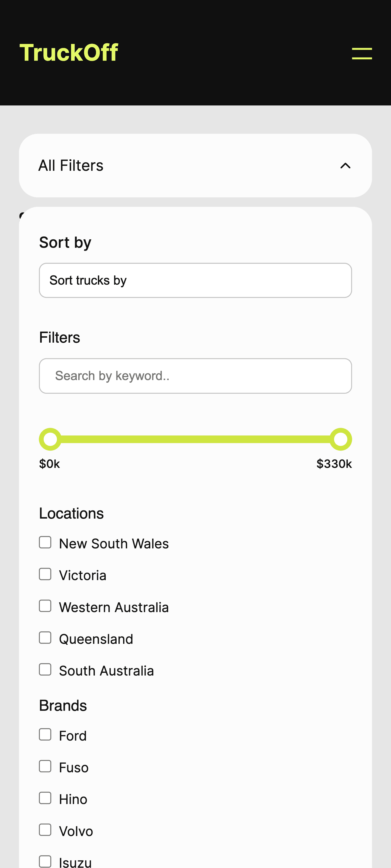Enable the Western Australia filter
The image size is (391, 868).
pos(45,606)
